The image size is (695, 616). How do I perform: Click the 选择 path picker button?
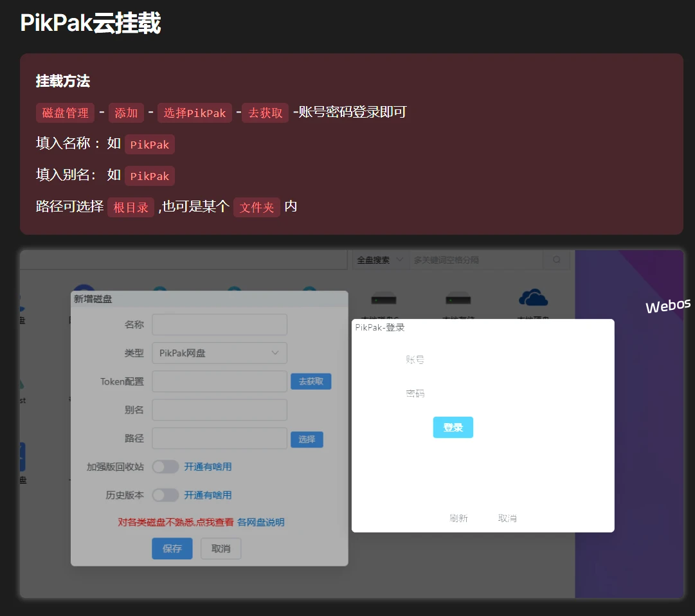(307, 439)
